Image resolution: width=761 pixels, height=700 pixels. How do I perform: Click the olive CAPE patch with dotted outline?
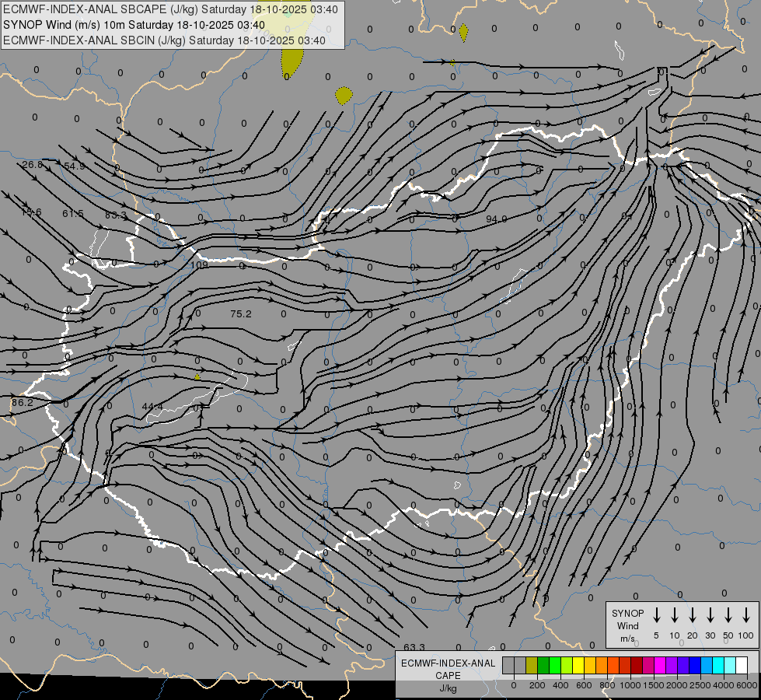coord(344,95)
